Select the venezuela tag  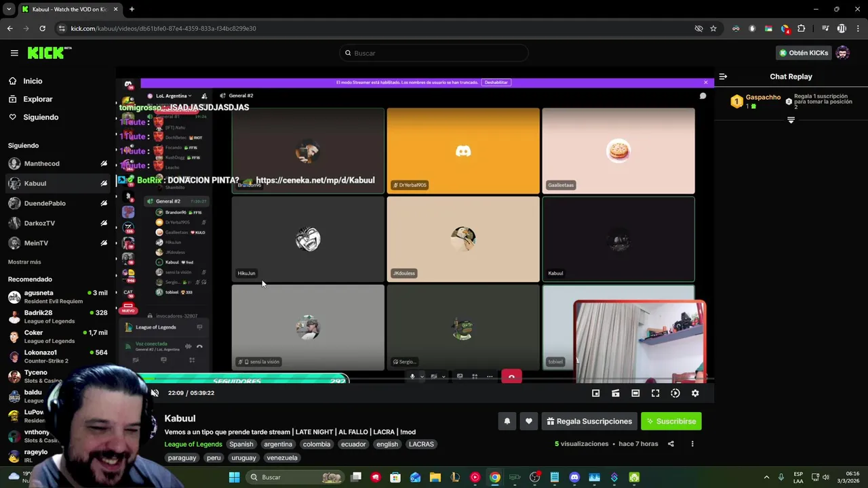pyautogui.click(x=282, y=457)
